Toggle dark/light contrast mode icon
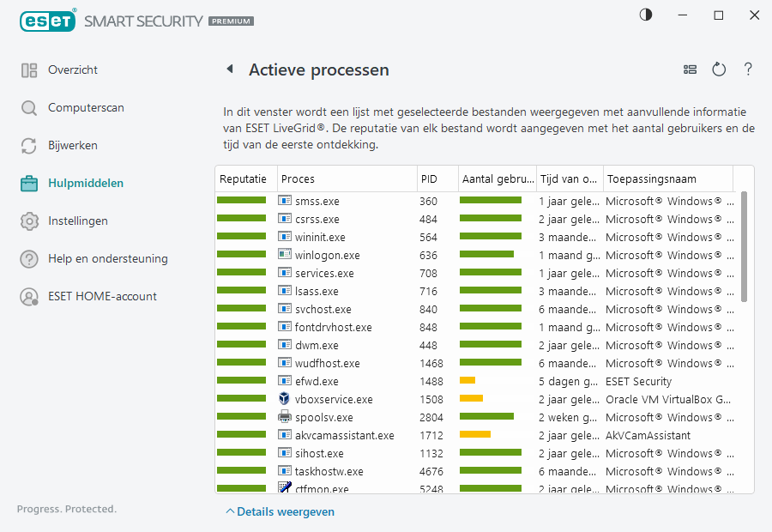772x532 pixels. pos(645,15)
